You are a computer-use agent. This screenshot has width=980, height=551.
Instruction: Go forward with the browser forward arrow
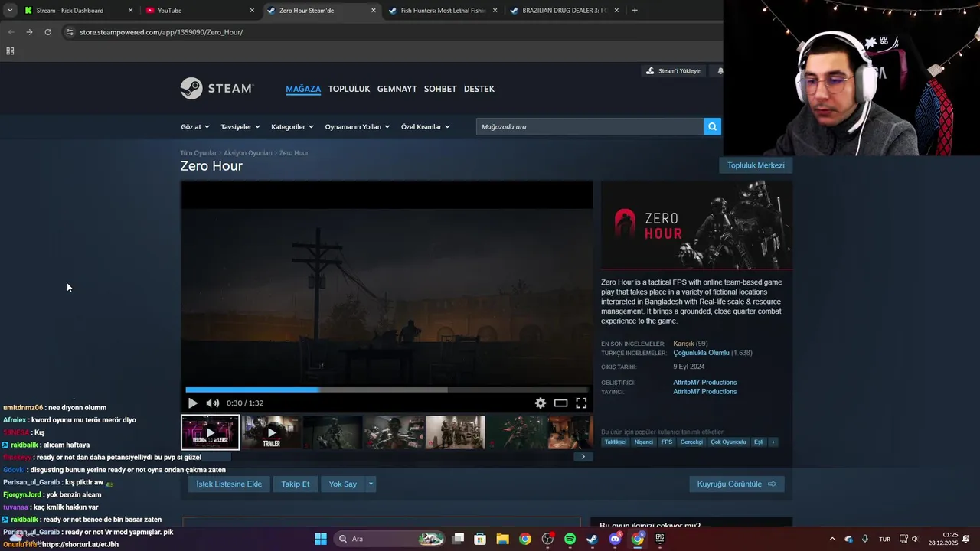pyautogui.click(x=29, y=32)
